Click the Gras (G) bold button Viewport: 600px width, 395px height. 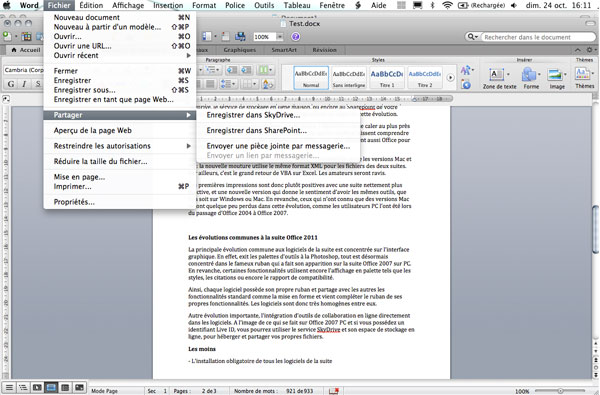pyautogui.click(x=11, y=84)
